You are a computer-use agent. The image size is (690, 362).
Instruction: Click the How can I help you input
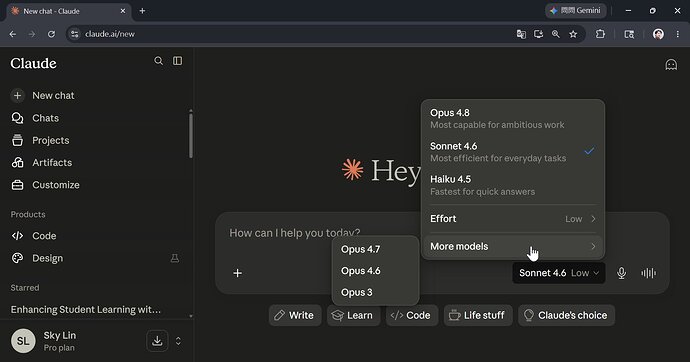click(294, 233)
